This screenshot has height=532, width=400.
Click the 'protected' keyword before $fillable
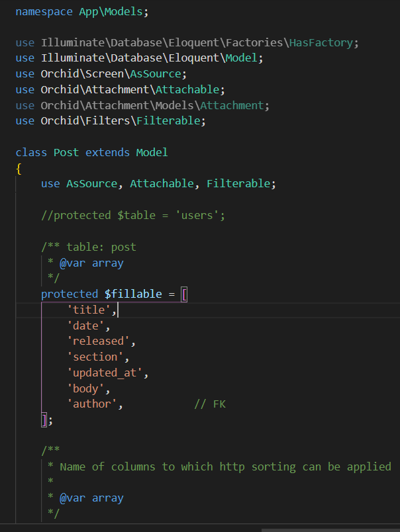pyautogui.click(x=70, y=294)
